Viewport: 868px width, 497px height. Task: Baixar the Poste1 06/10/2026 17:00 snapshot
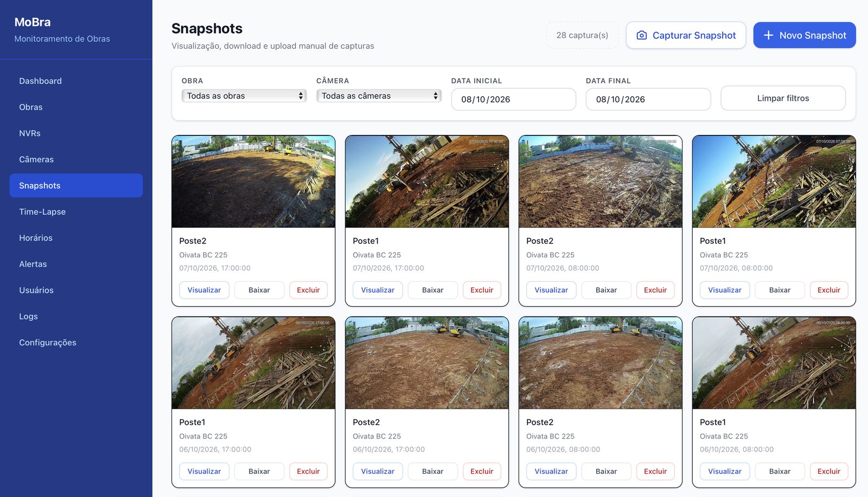pyautogui.click(x=259, y=472)
